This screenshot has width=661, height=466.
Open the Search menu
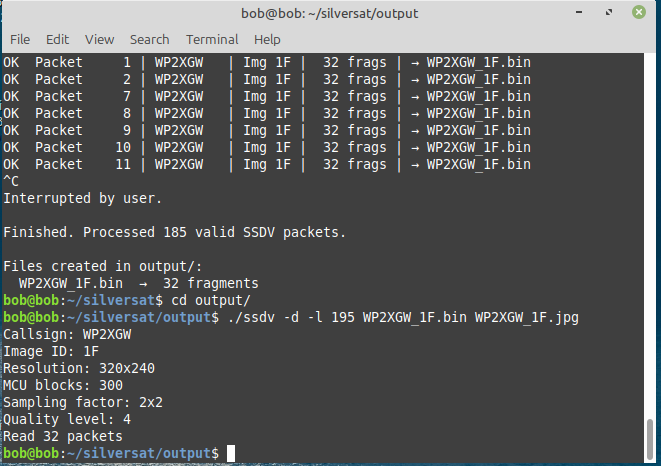click(x=149, y=39)
